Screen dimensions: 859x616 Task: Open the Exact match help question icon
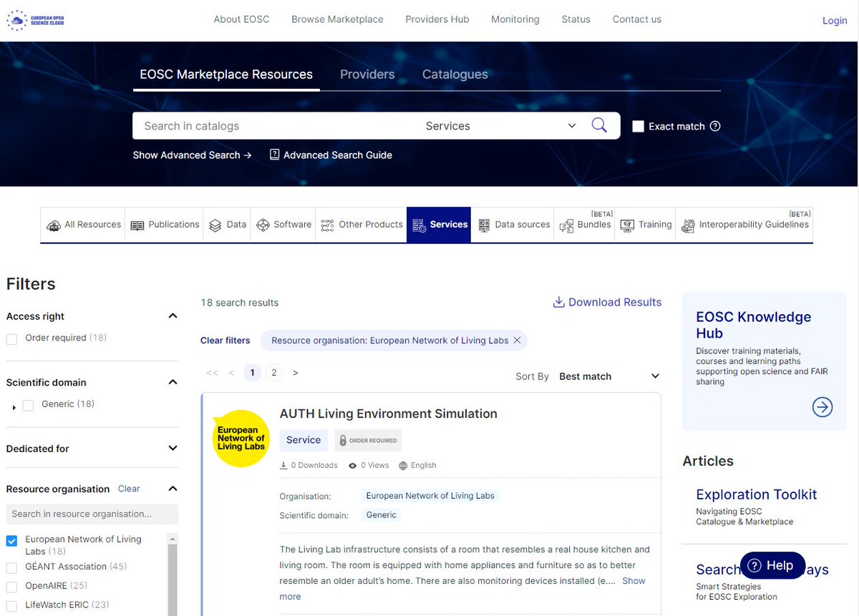pos(714,126)
